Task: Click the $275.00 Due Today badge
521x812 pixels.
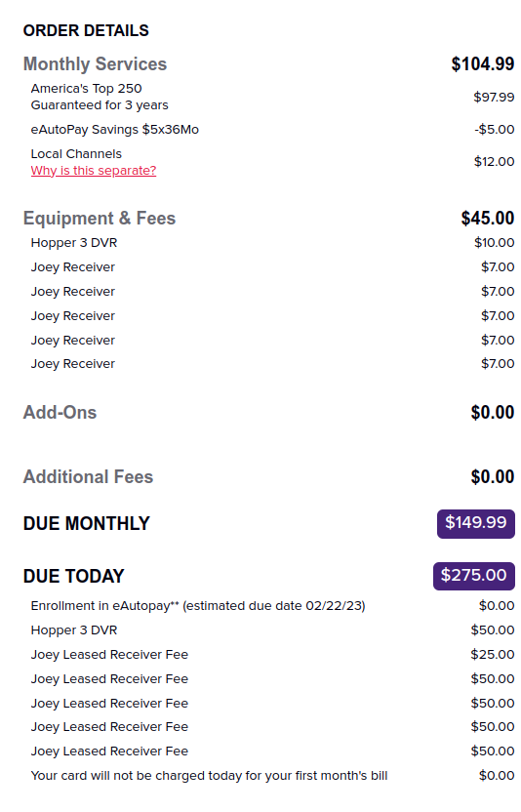Action: tap(474, 576)
